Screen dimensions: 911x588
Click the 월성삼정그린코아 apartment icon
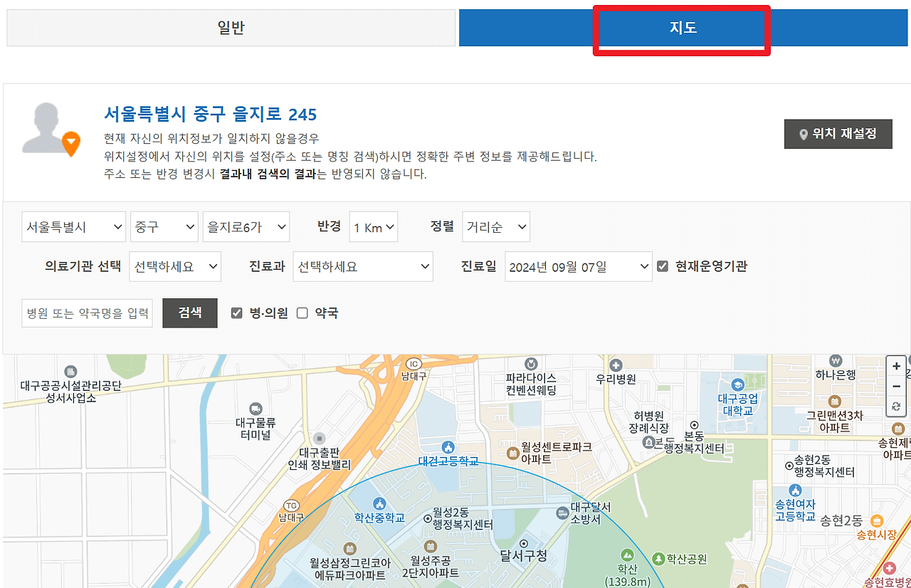coord(349,548)
